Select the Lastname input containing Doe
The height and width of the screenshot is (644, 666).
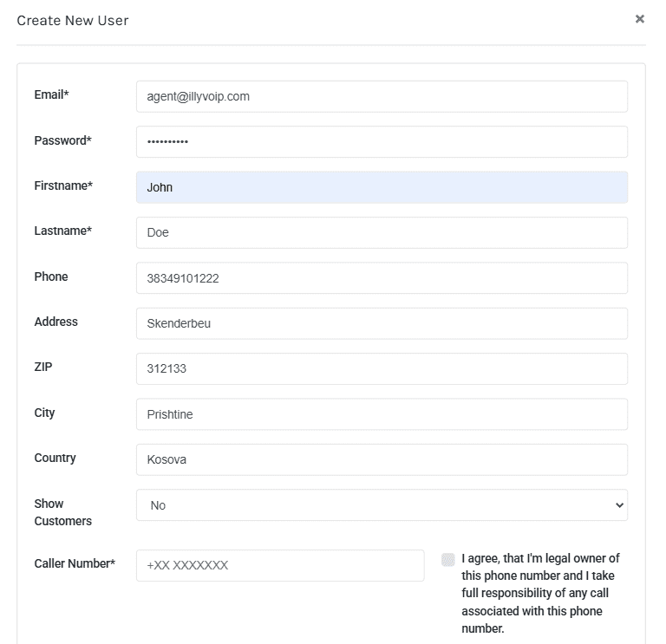click(382, 232)
